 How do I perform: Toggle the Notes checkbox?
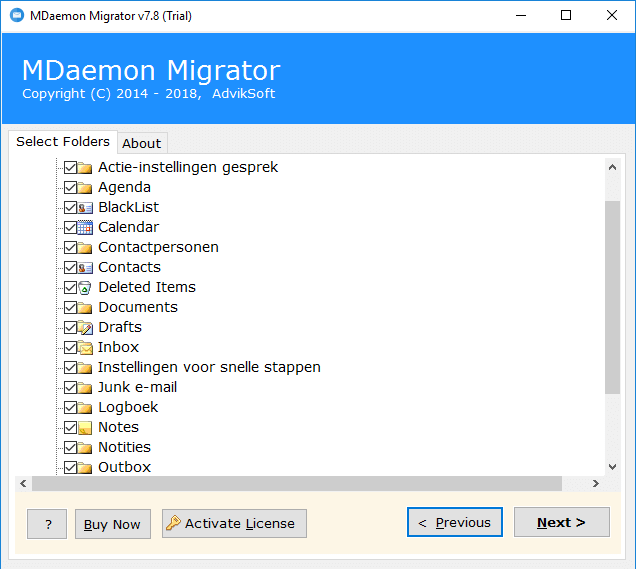pyautogui.click(x=71, y=427)
